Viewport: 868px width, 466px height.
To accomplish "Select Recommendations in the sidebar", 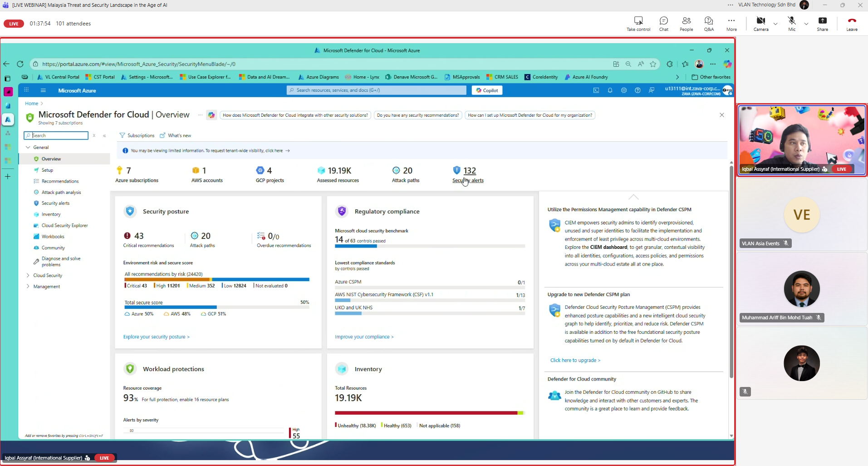I will click(x=60, y=181).
